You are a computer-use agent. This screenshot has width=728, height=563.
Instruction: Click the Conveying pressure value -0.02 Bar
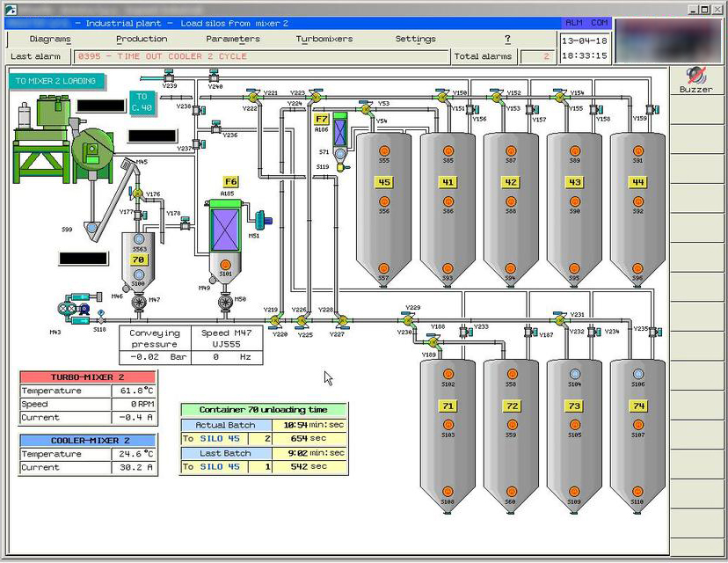(155, 357)
